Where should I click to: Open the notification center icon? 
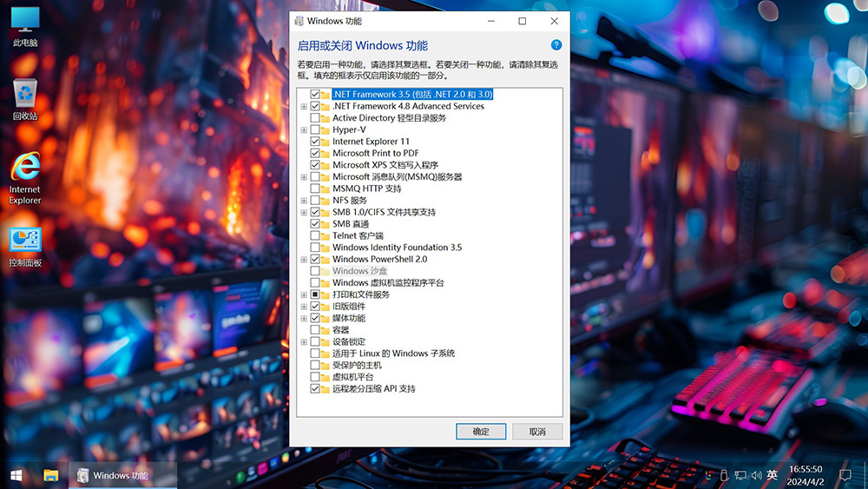pos(845,475)
